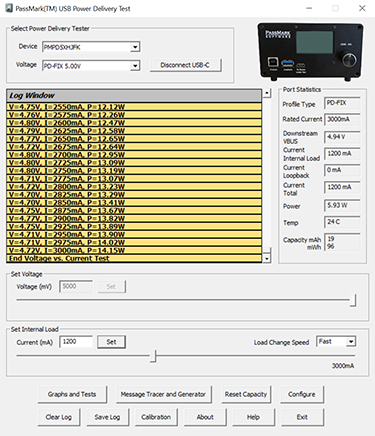Select log row I=3000mA, P=14.15W
Screen dimensions: 375x436
(x=134, y=251)
